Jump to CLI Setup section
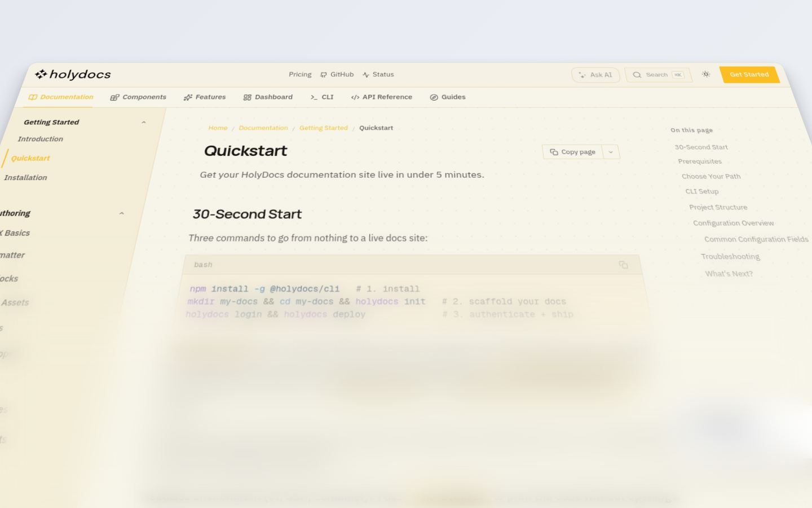The image size is (812, 508). pyautogui.click(x=702, y=191)
